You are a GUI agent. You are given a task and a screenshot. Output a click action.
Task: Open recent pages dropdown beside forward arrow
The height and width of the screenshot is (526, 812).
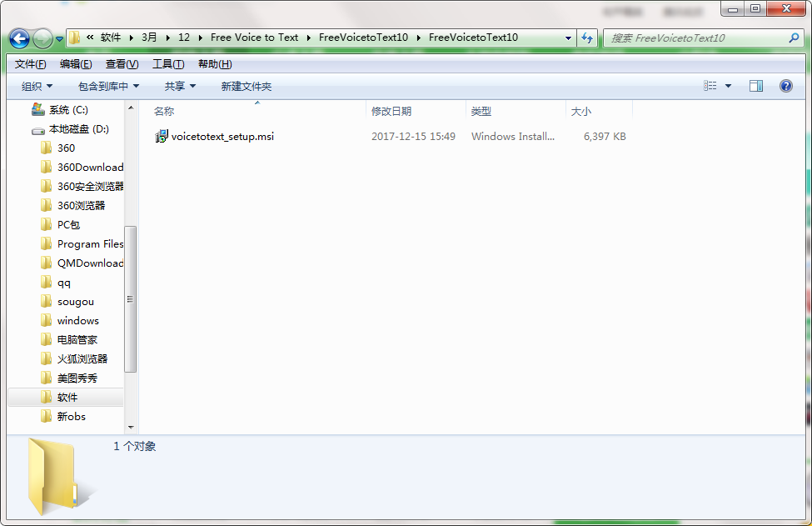(x=59, y=39)
